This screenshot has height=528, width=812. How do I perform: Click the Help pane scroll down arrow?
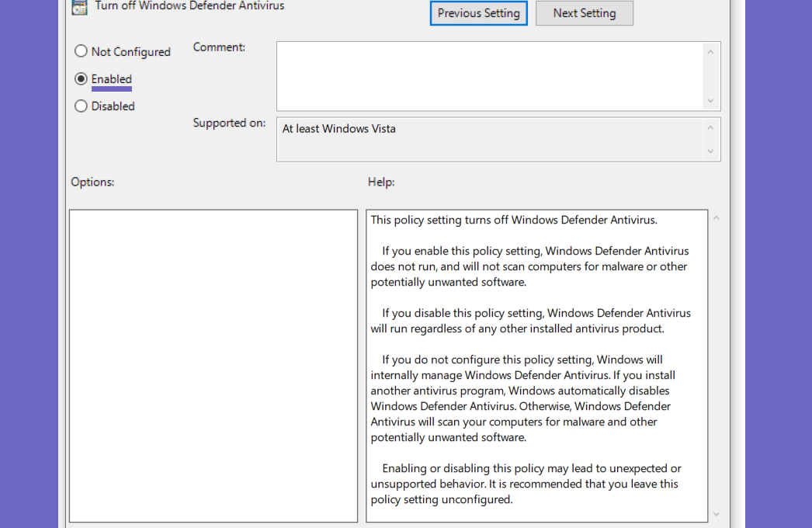pos(717,514)
